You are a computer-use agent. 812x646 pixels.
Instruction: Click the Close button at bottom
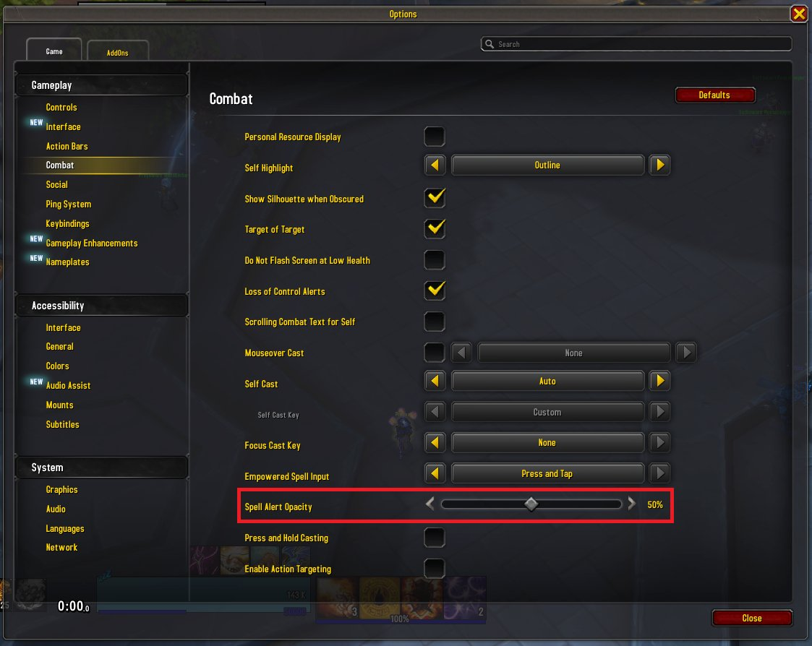point(752,618)
